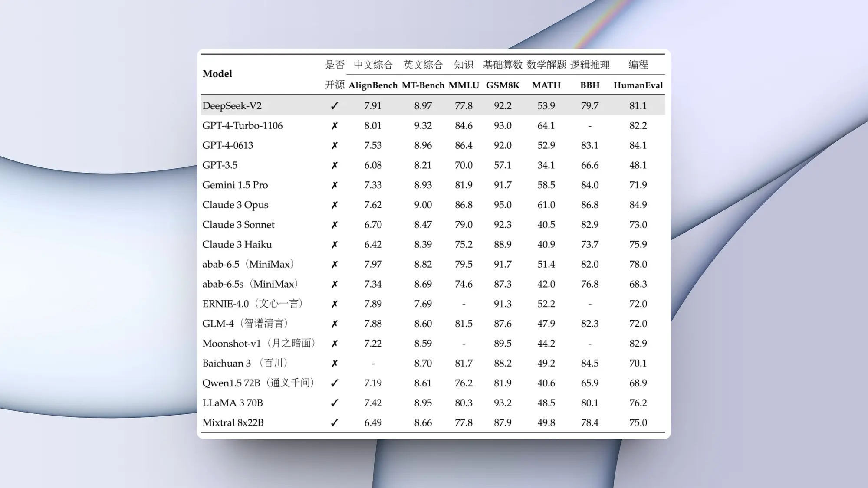Image resolution: width=868 pixels, height=488 pixels.
Task: Click Claude 3 Sonnet BBH score 82.9
Action: pos(590,225)
